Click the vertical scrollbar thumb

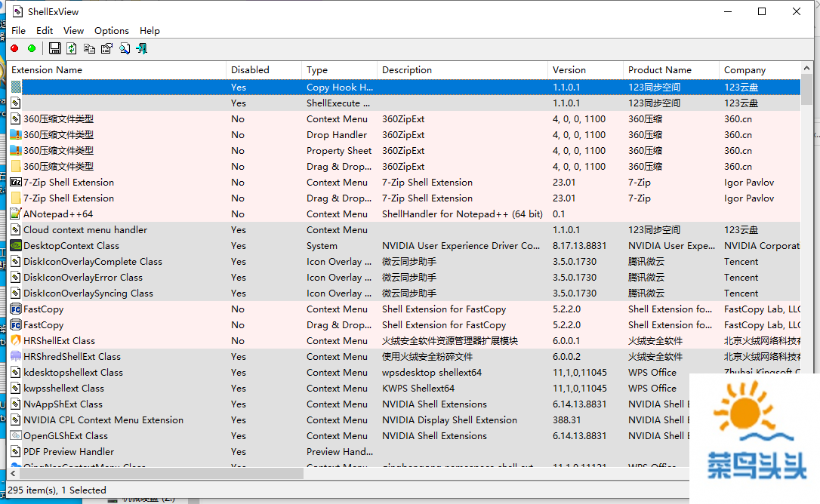807,89
